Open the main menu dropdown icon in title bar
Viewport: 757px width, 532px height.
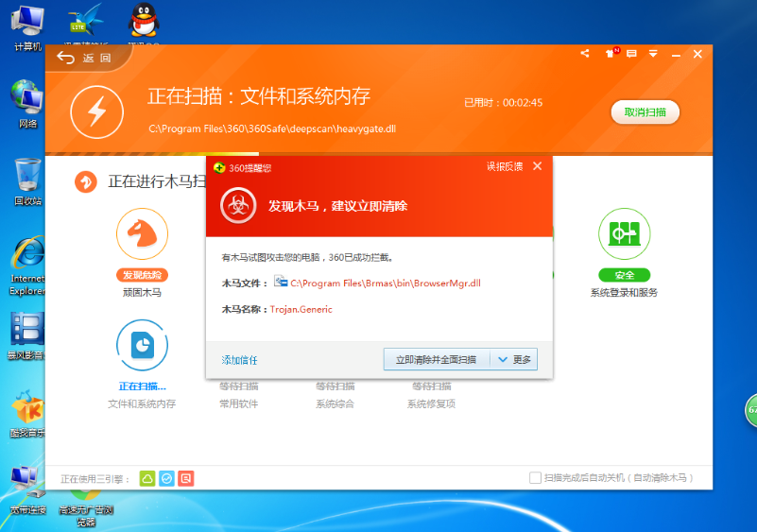pos(653,54)
